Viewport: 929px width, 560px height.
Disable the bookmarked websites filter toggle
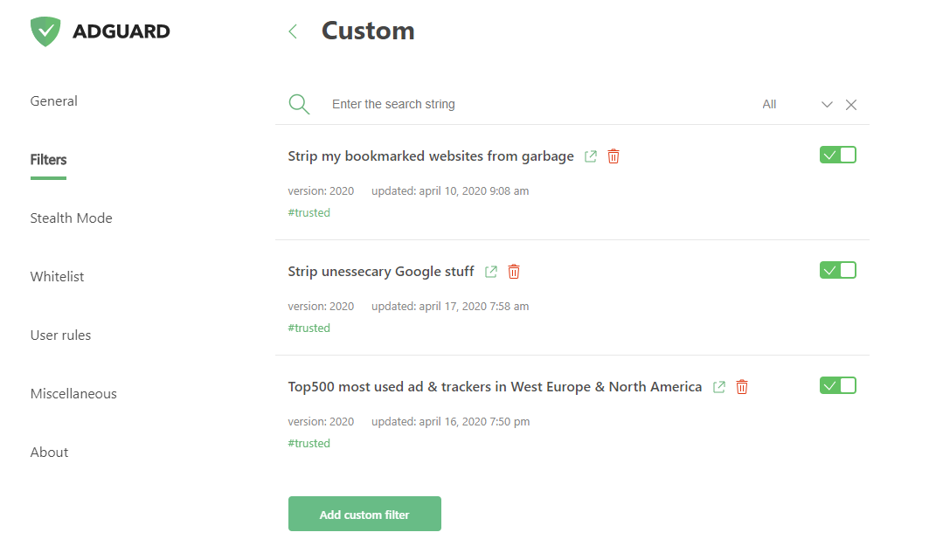point(837,155)
